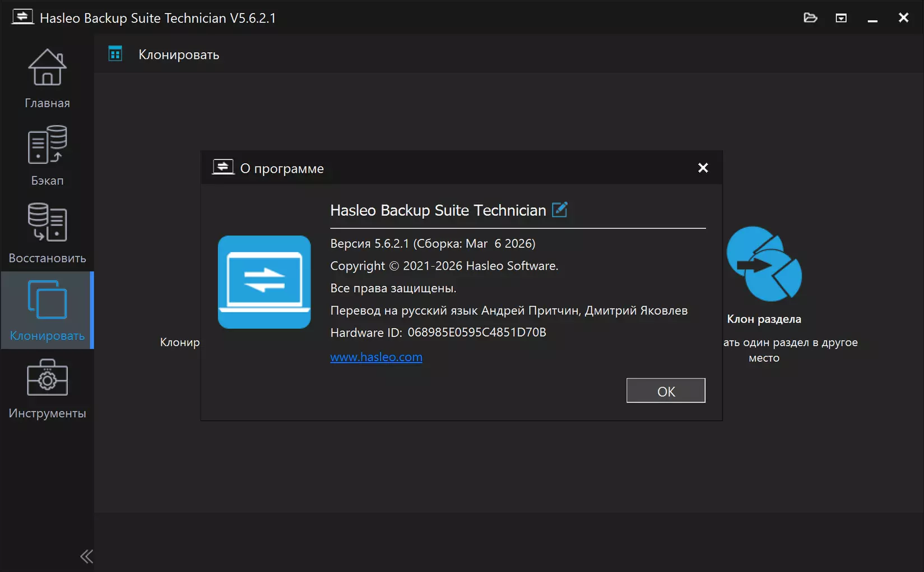Screen dimensions: 924x572
Task: Click the Клон раздела pie chart icon
Action: (764, 264)
